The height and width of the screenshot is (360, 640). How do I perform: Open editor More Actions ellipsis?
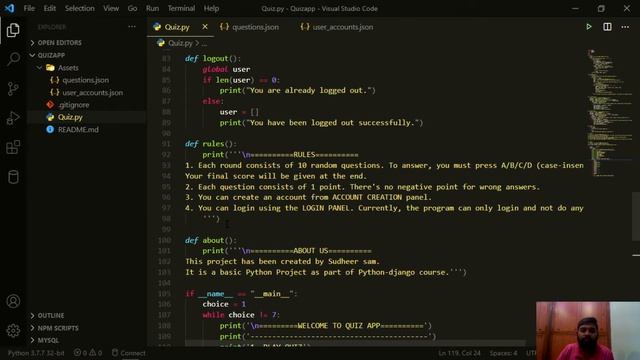[x=625, y=27]
